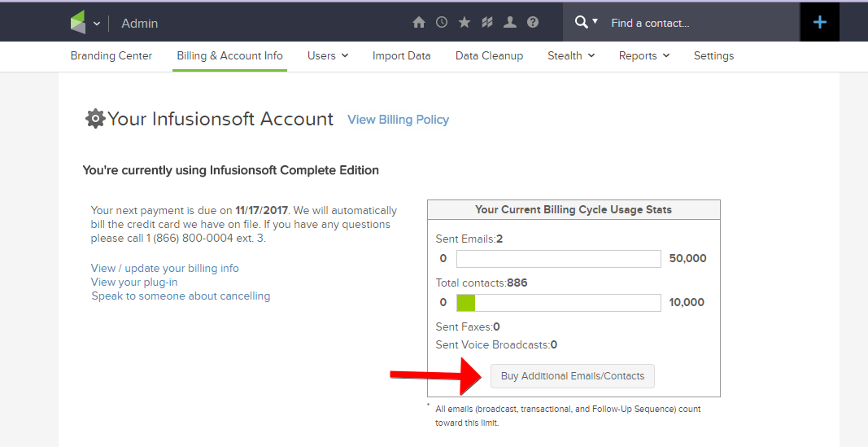Go to the Home icon
This screenshot has width=868, height=447.
[x=419, y=23]
